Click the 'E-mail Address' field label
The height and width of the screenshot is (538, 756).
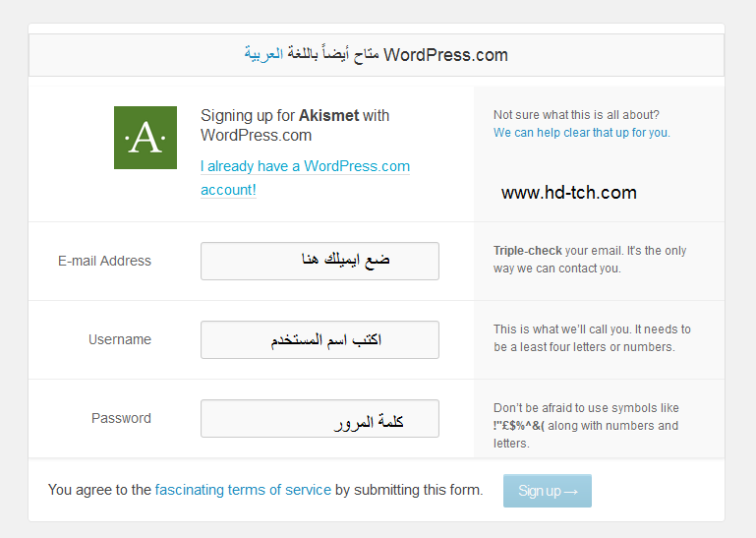104,261
